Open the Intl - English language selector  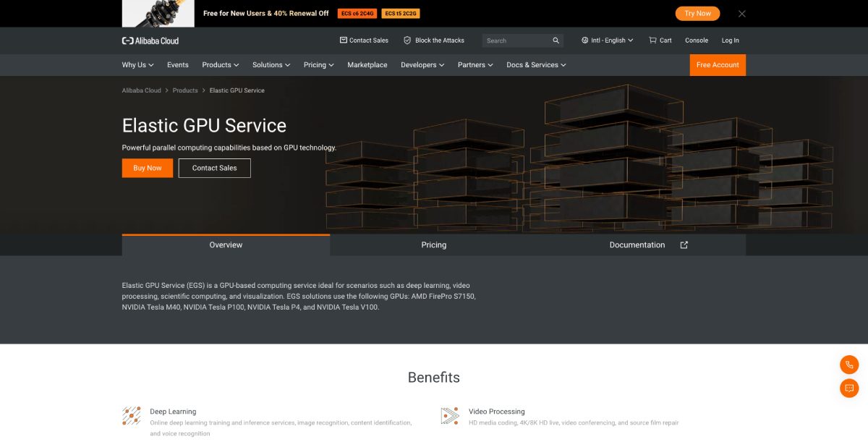[606, 40]
